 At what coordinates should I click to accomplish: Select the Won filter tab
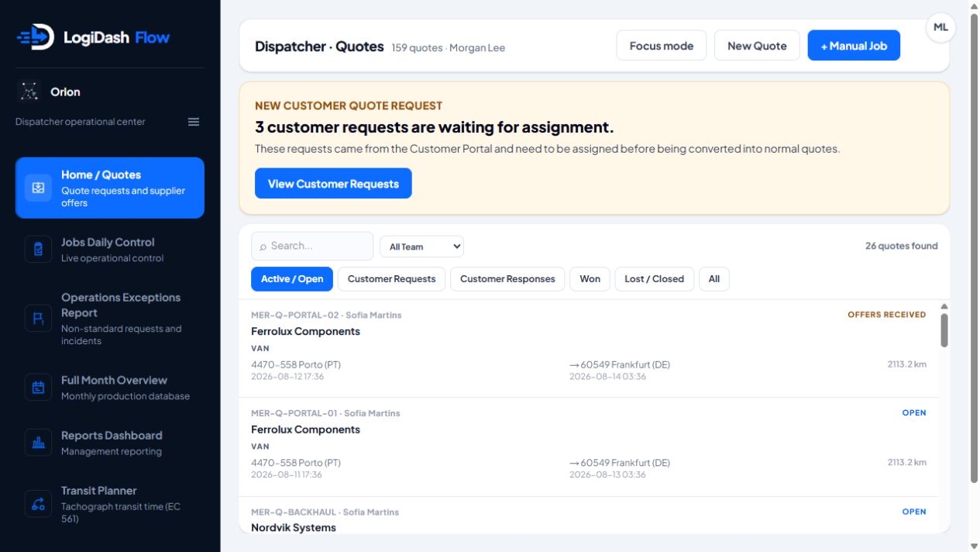tap(590, 279)
